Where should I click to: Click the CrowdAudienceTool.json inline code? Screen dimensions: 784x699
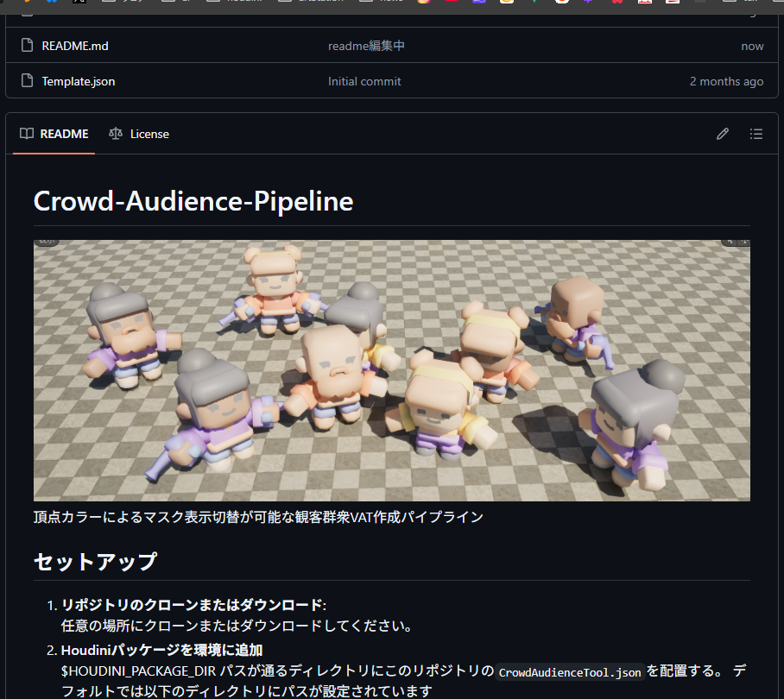[x=570, y=672]
